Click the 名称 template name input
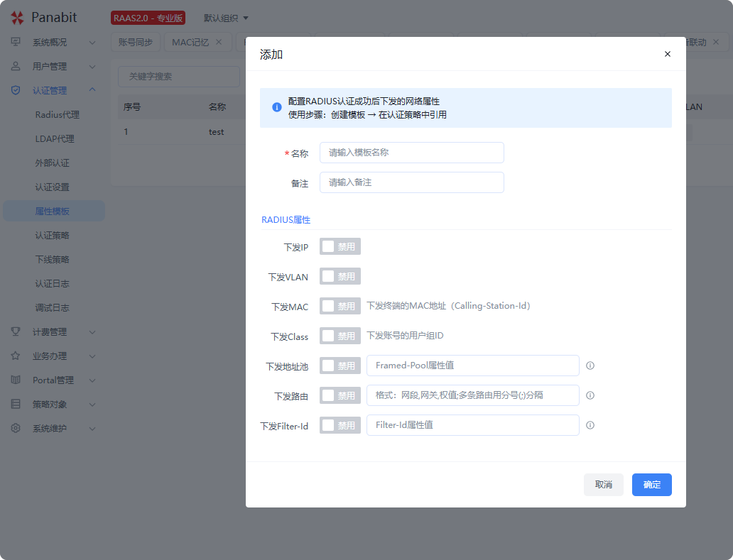This screenshot has height=560, width=733. point(412,153)
